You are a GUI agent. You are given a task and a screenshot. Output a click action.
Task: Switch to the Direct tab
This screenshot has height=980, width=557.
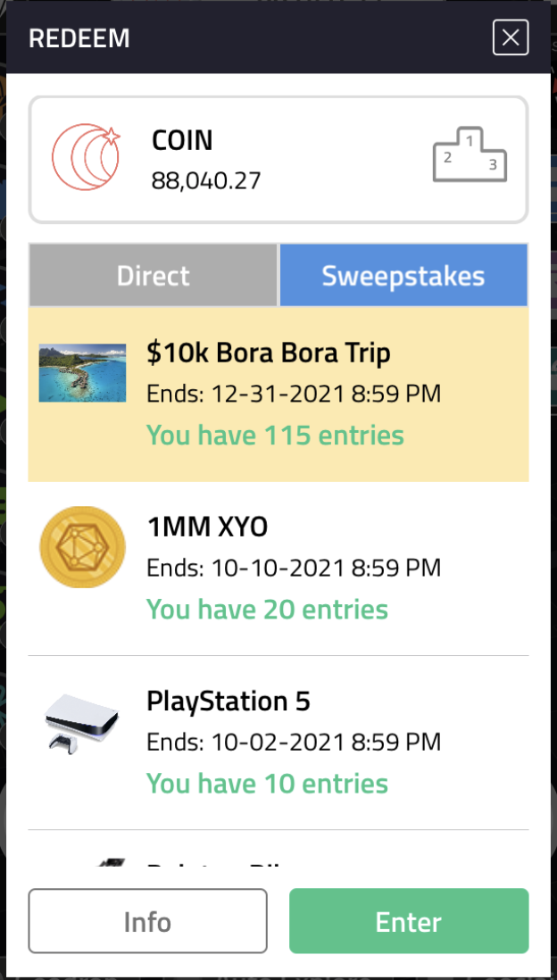pyautogui.click(x=154, y=276)
